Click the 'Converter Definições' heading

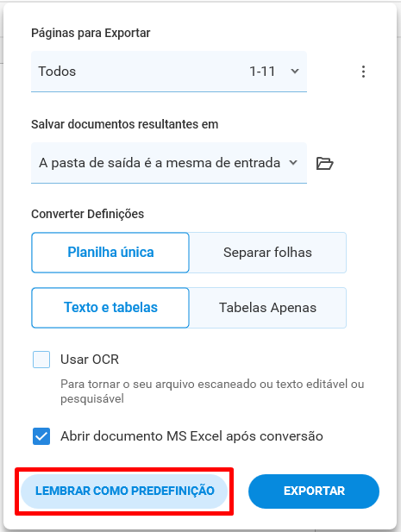[x=87, y=214]
